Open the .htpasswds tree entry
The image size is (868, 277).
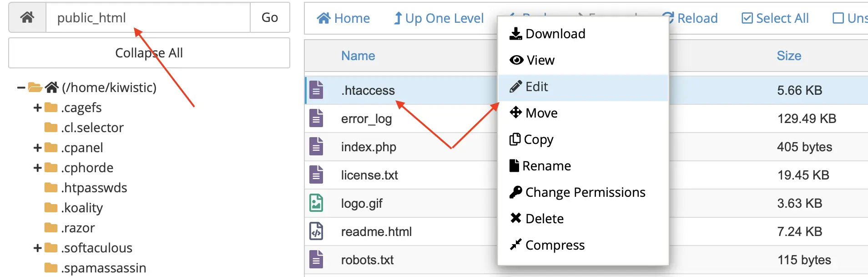pos(94,188)
